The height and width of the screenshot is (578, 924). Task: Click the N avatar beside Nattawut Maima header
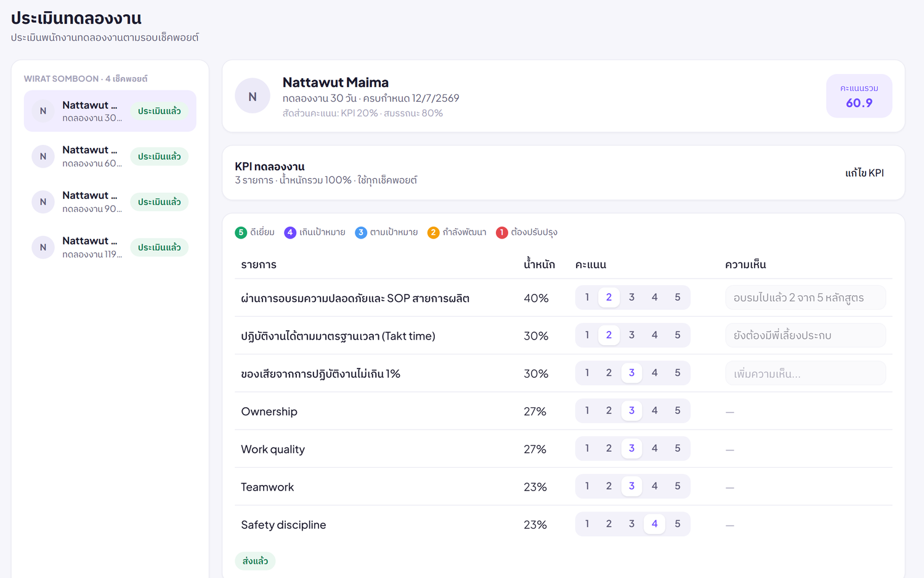tap(253, 96)
